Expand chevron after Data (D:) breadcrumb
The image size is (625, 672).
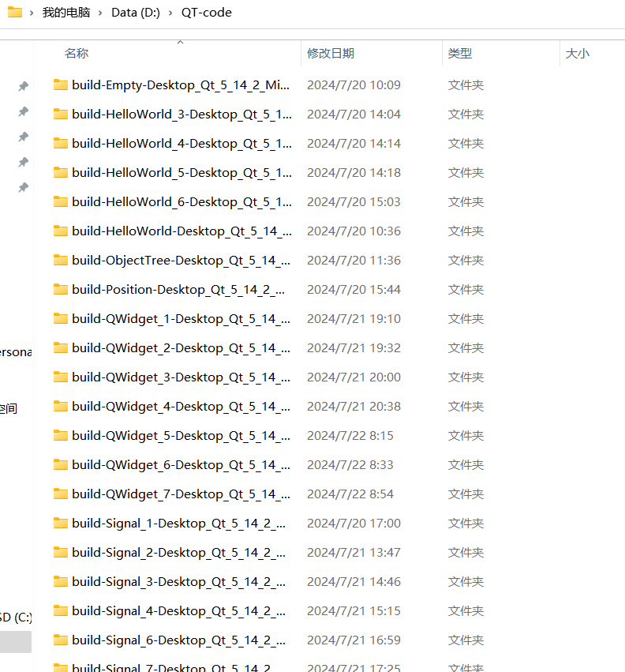[x=170, y=13]
